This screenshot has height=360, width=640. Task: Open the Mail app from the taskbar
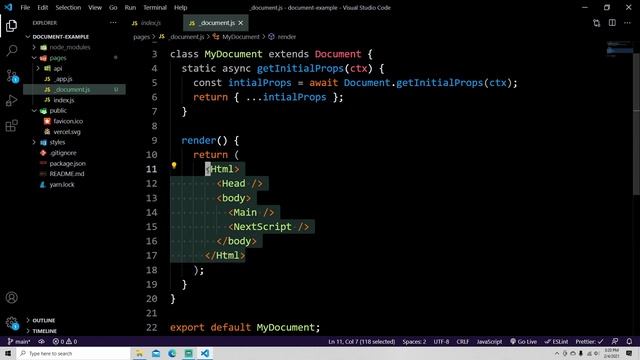click(156, 353)
